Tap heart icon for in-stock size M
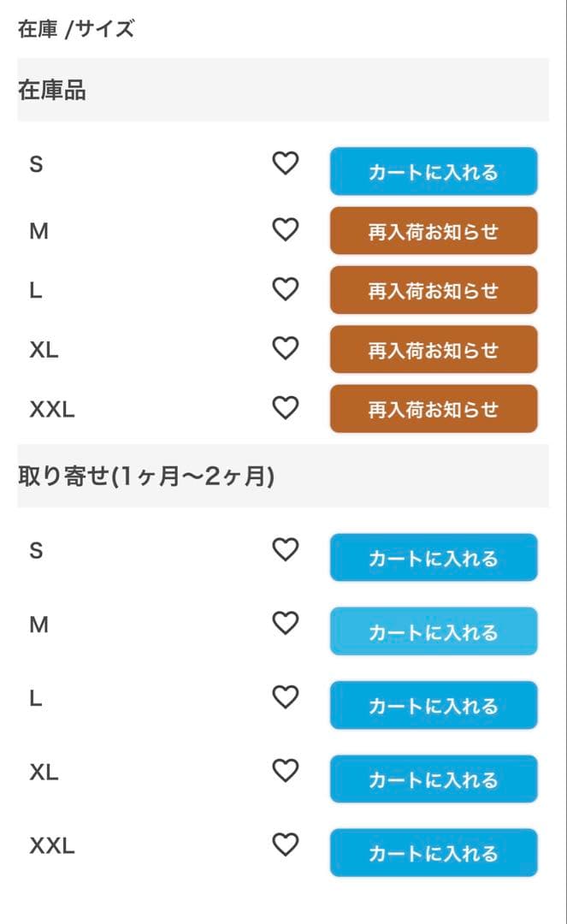This screenshot has width=567, height=924. 285,230
